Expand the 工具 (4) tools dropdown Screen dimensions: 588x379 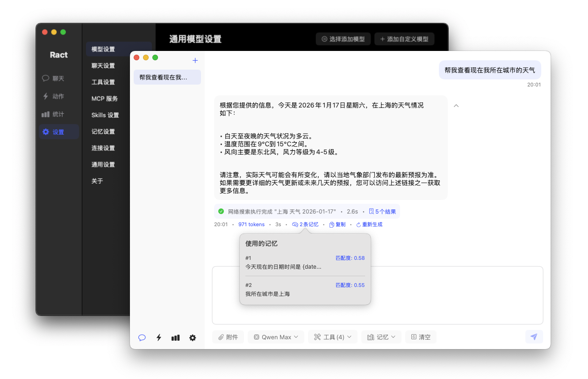(333, 337)
